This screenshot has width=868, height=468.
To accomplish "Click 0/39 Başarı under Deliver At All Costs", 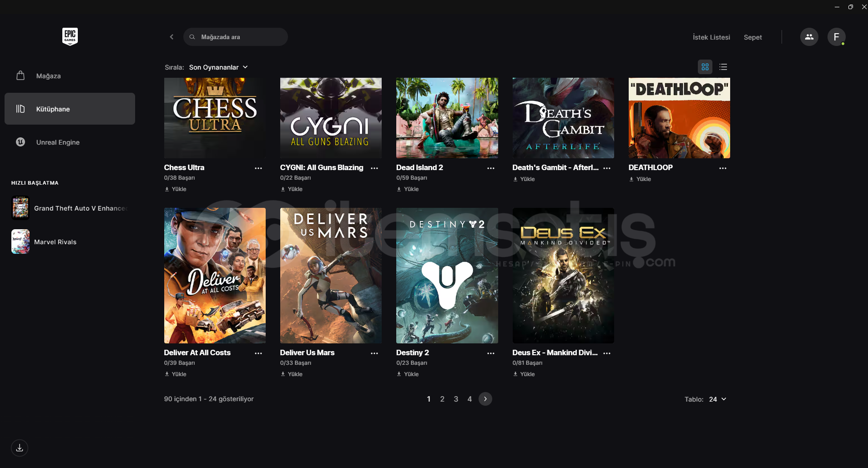I will [x=179, y=363].
